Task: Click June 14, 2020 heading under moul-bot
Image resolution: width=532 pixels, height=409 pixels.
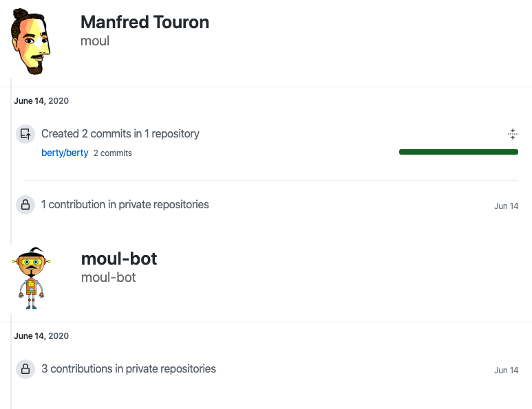Action: coord(41,336)
